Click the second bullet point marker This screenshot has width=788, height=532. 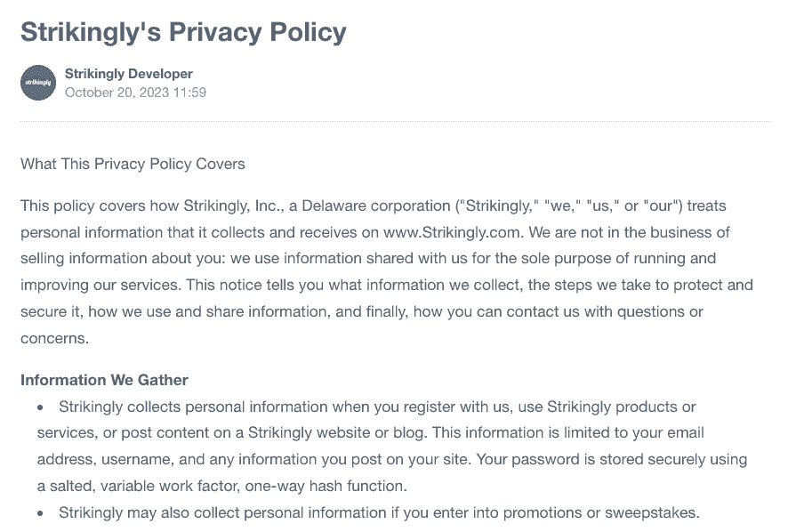(x=40, y=513)
